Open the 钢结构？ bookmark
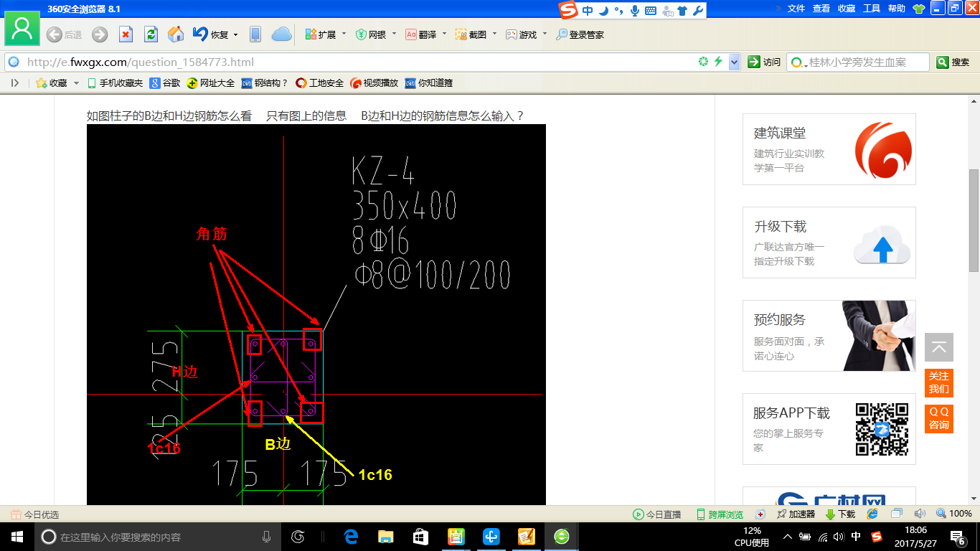The height and width of the screenshot is (551, 980). pyautogui.click(x=265, y=83)
